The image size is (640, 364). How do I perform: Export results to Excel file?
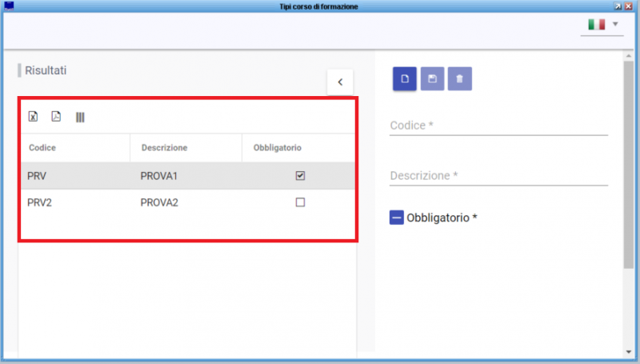[33, 117]
